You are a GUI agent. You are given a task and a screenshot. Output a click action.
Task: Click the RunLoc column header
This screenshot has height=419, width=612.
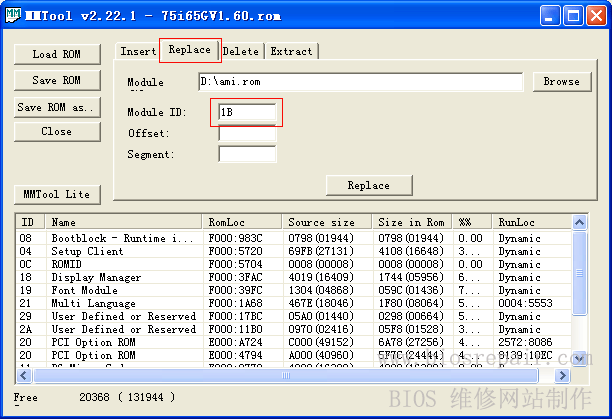click(532, 222)
